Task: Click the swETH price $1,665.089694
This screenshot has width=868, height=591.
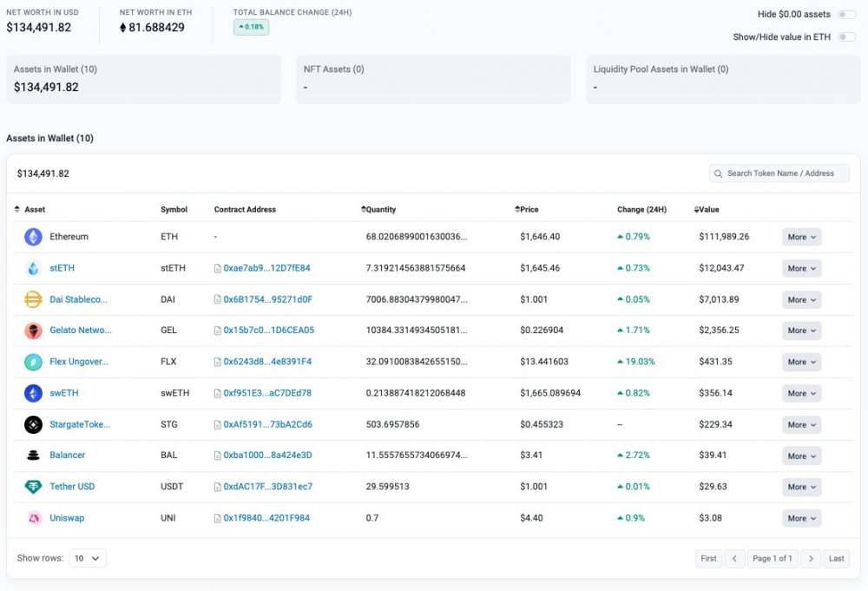Action: click(x=550, y=393)
